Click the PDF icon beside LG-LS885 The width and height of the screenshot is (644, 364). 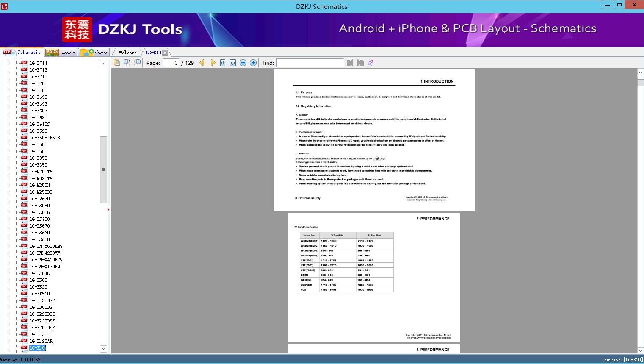coord(24,212)
